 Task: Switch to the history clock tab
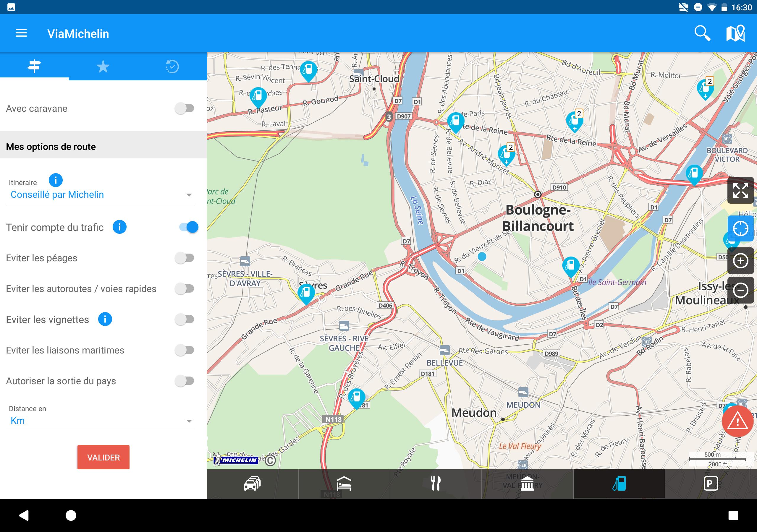(172, 66)
